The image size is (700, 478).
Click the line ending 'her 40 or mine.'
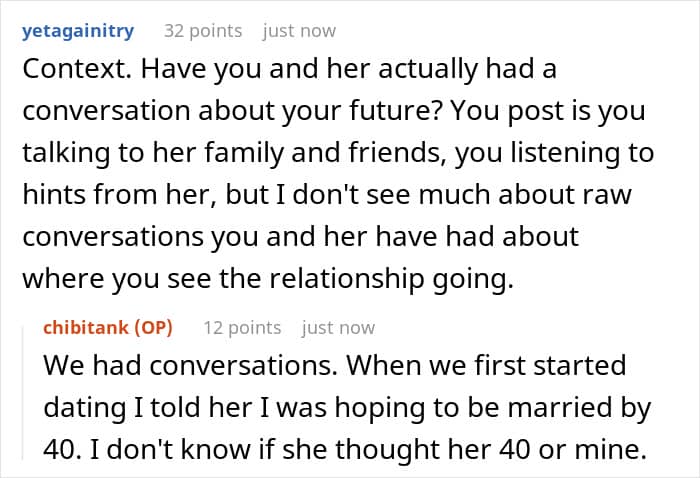345,449
